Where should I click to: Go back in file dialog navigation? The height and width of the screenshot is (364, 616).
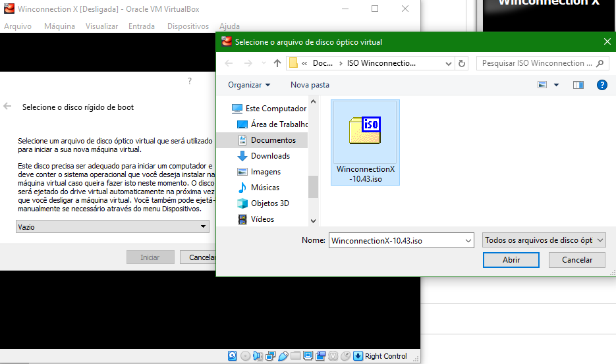point(229,63)
